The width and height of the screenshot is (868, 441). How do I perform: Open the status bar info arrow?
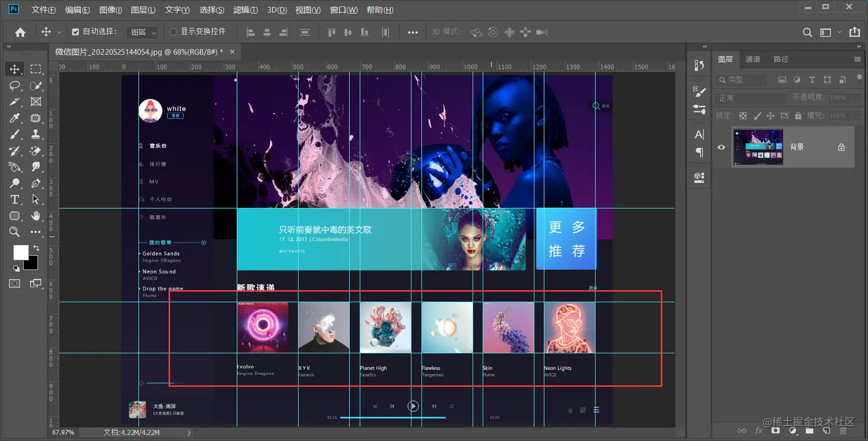click(x=189, y=432)
